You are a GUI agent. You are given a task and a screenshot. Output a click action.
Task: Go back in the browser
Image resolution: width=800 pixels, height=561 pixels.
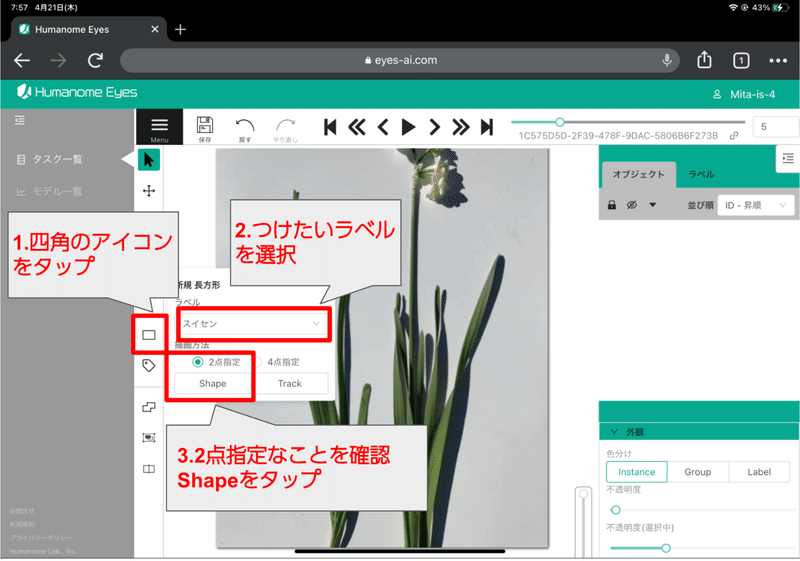22,61
